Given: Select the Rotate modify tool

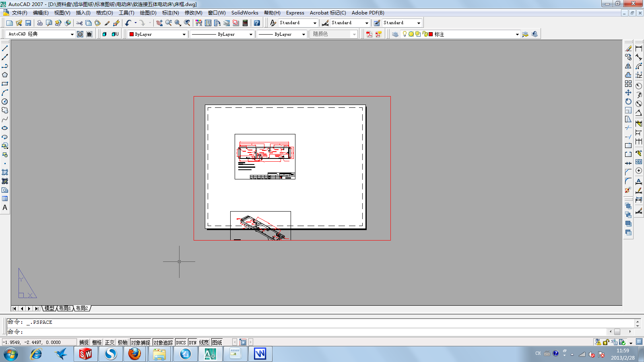Looking at the screenshot, I should coord(628,101).
